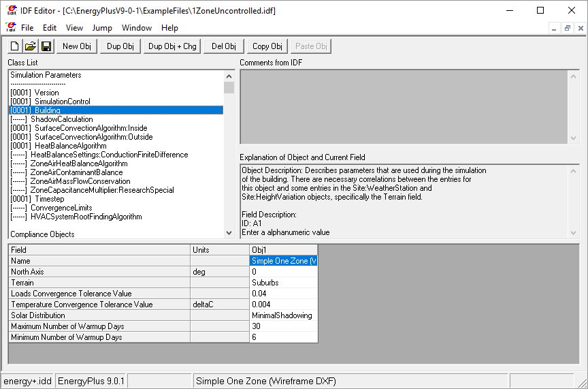Click Maximum Number of Warmup Days value 30
The width and height of the screenshot is (588, 389).
[x=284, y=326]
